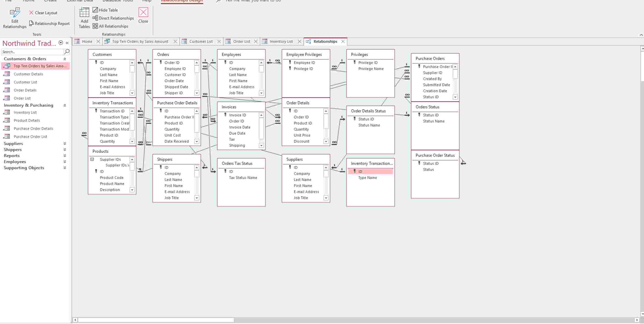Collapse the Supplier IDs field in Products table
The width and height of the screenshot is (644, 324).
coord(92,159)
